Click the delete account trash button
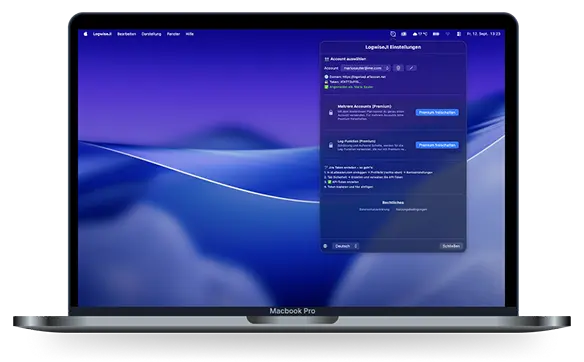Screen dimensions: 584x362 pos(398,68)
